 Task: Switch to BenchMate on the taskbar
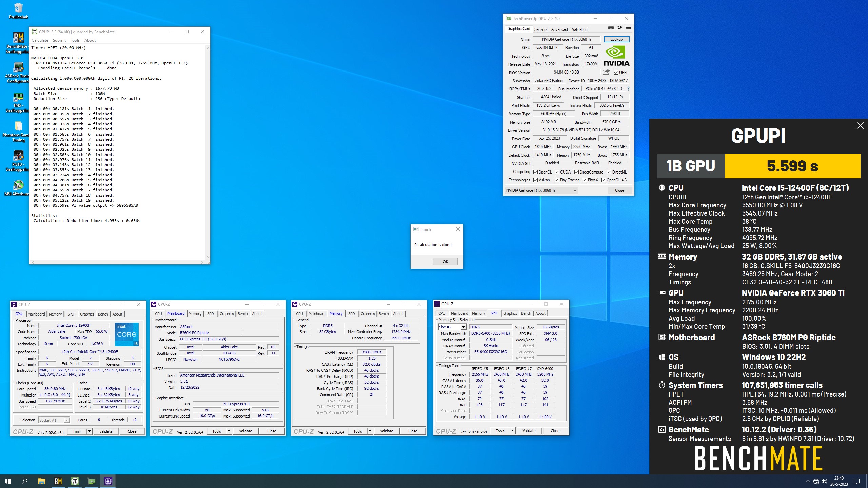point(58,481)
